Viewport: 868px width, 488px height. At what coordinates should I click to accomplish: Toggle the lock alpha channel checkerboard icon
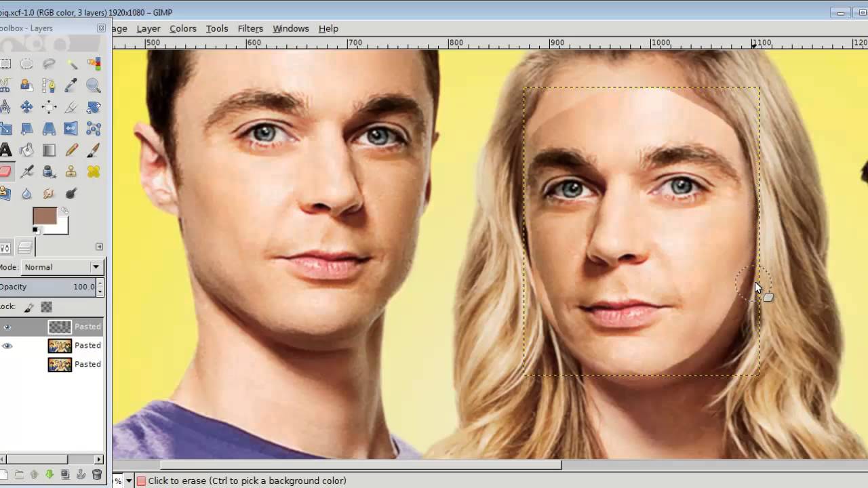(46, 307)
